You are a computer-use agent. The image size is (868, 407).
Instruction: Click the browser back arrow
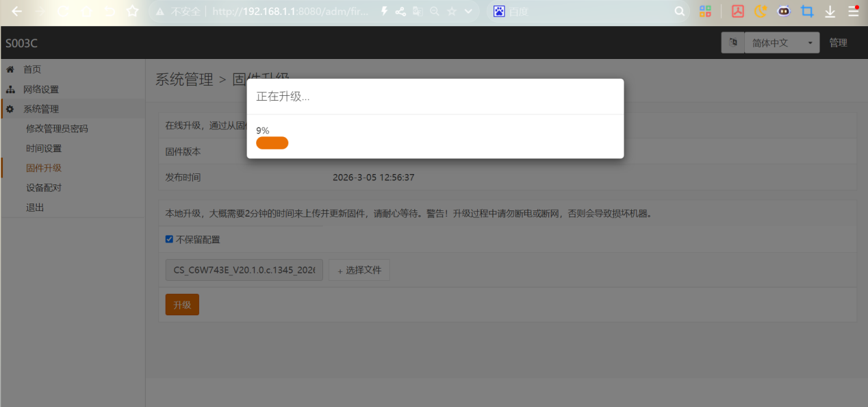click(x=16, y=12)
